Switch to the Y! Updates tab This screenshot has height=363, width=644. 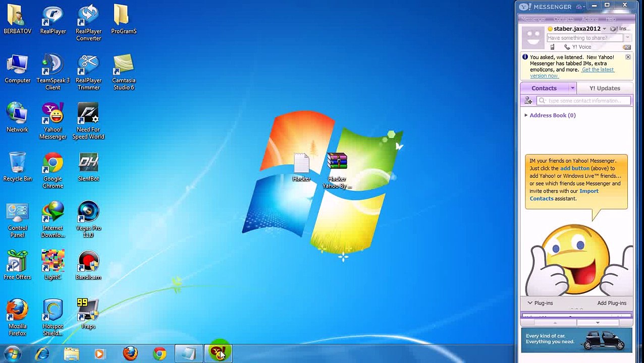pos(605,88)
